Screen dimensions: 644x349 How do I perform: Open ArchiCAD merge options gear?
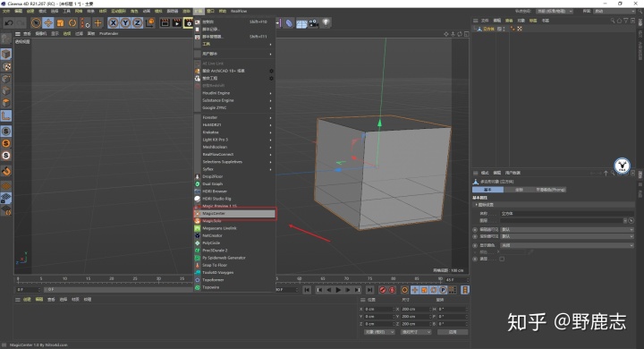point(271,71)
